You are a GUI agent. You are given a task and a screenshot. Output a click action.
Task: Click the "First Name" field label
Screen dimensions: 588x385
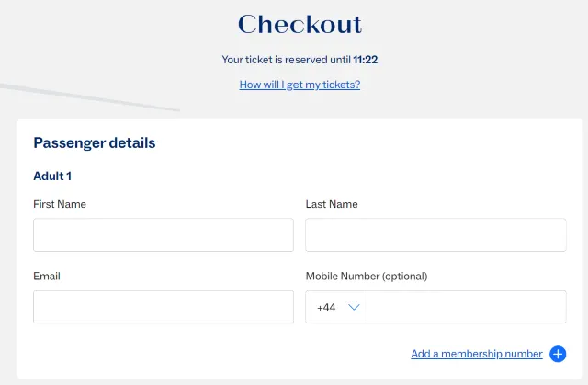(60, 204)
